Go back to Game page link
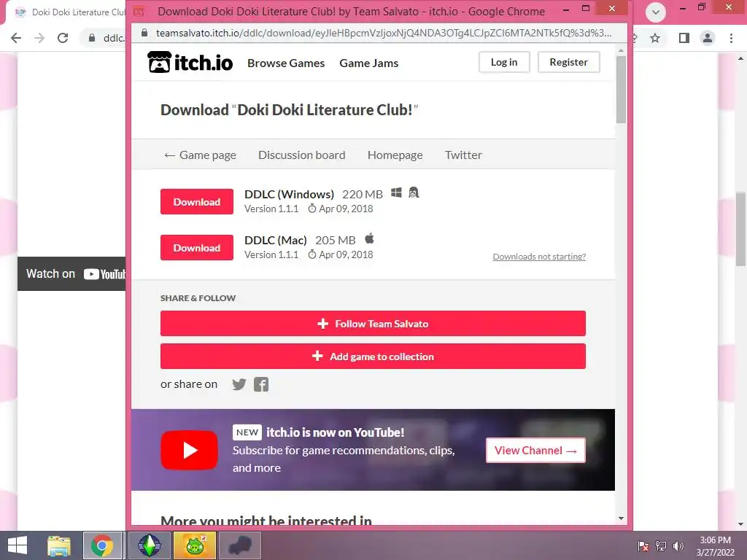 (200, 155)
